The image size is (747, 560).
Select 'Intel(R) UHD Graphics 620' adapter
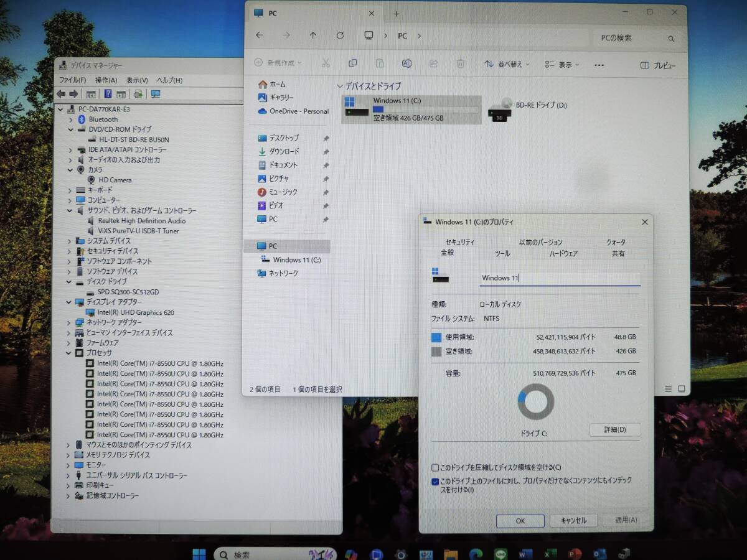tap(135, 312)
